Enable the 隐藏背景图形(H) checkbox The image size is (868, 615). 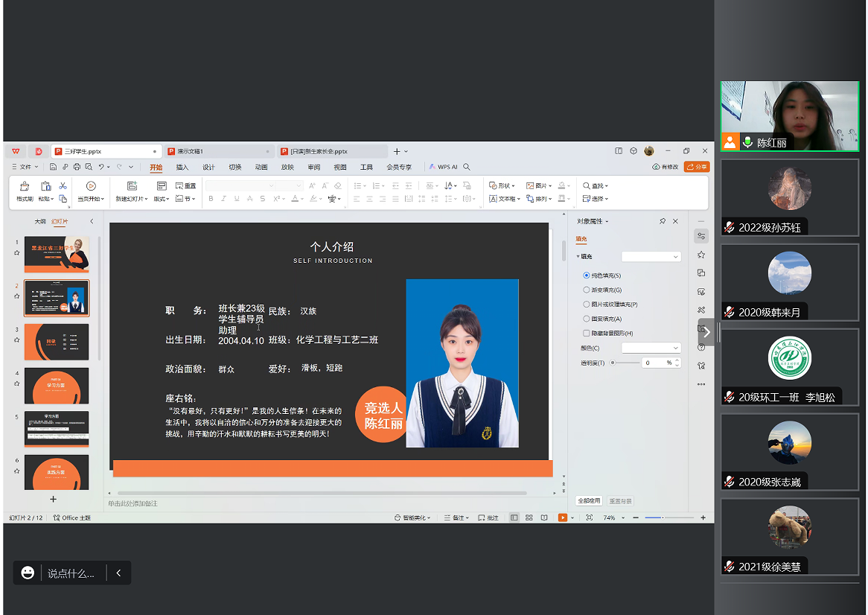[587, 334]
